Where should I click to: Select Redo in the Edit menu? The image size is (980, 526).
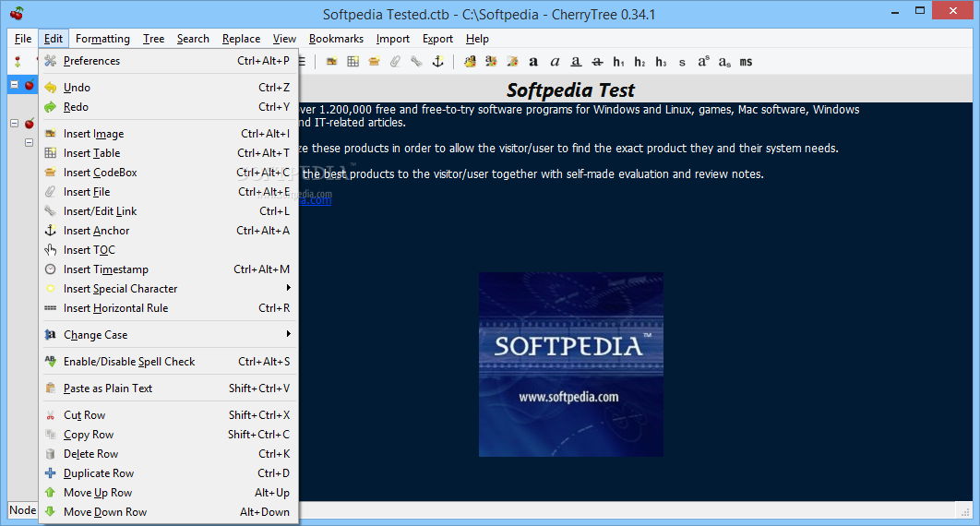(x=169, y=107)
